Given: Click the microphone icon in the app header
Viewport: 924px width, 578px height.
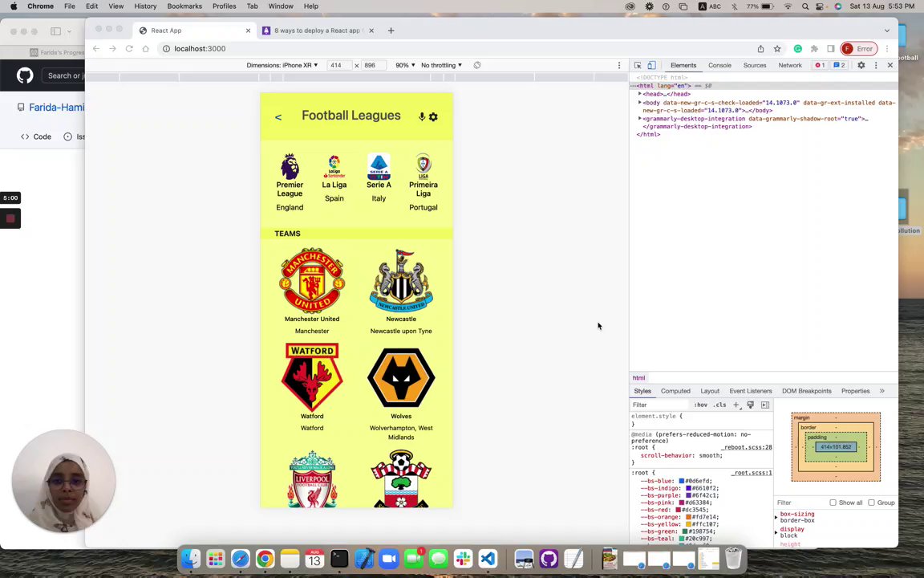Looking at the screenshot, I should tap(422, 116).
